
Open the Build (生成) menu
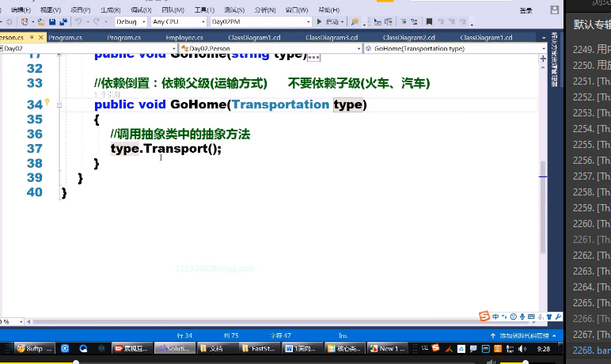click(x=110, y=9)
